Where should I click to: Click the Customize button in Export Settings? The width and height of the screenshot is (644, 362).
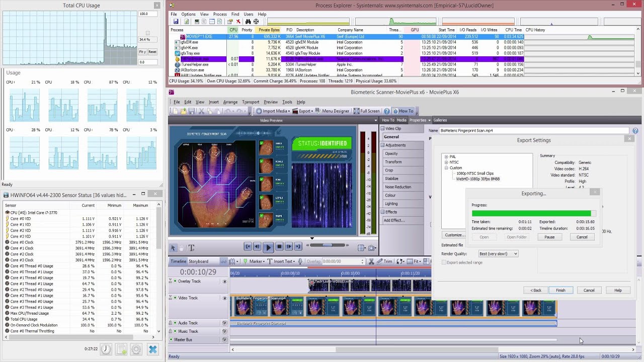[x=455, y=235]
